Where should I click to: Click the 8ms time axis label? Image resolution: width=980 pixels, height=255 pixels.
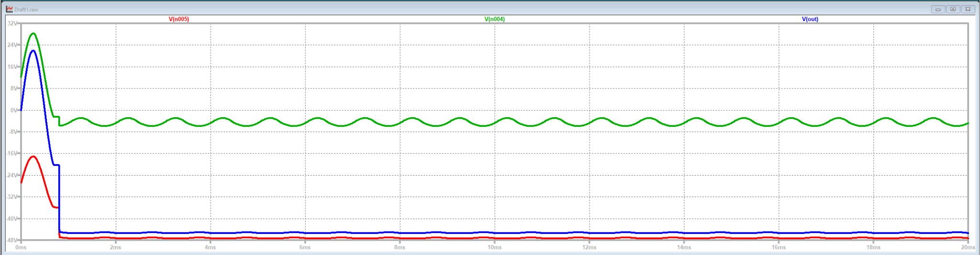point(400,247)
